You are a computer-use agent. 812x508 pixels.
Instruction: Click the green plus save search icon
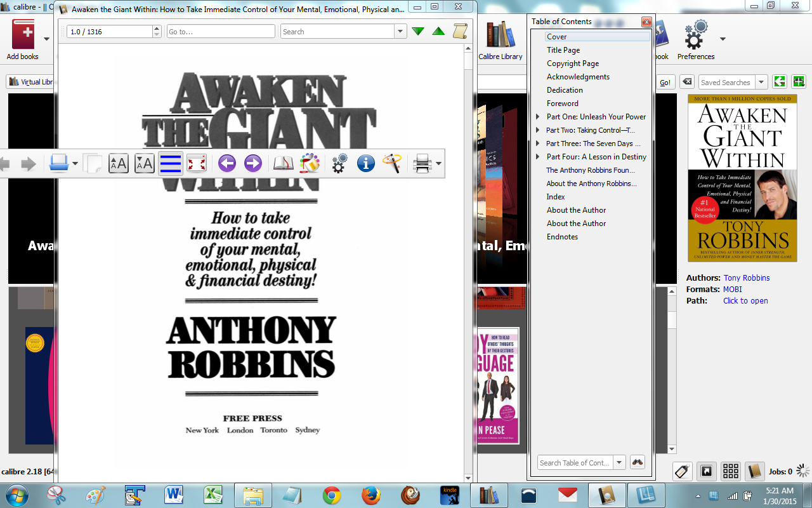coord(799,82)
